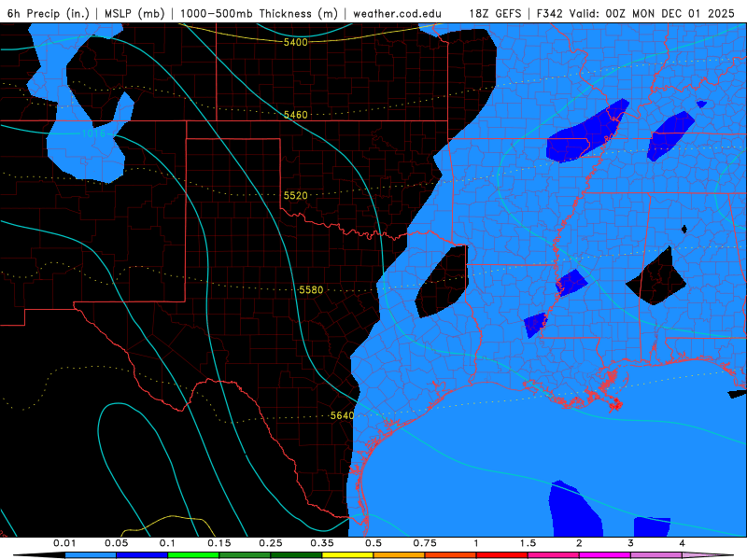
Task: Click the "MSLP (mb)" header text
Action: (x=134, y=13)
